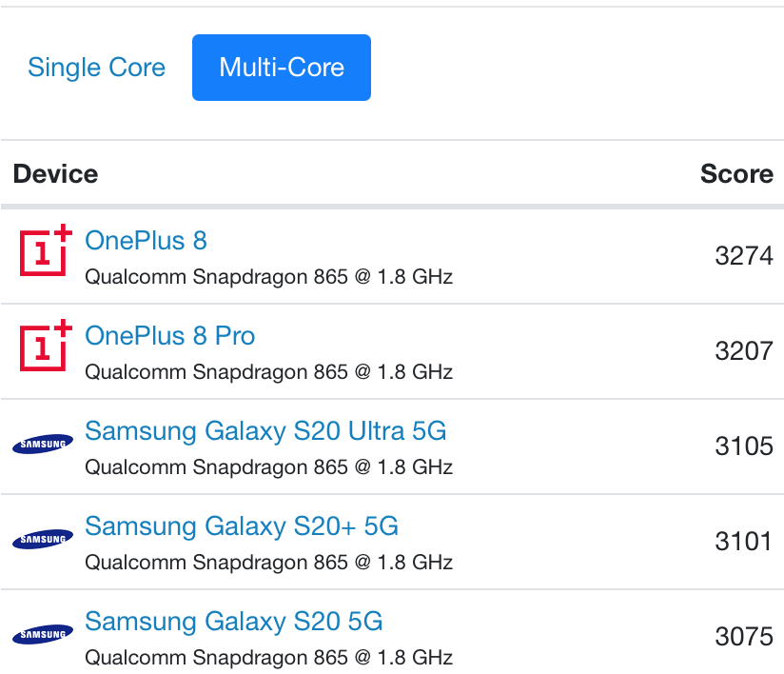Open the OnePlus 8 device link
The width and height of the screenshot is (784, 674).
(x=146, y=241)
